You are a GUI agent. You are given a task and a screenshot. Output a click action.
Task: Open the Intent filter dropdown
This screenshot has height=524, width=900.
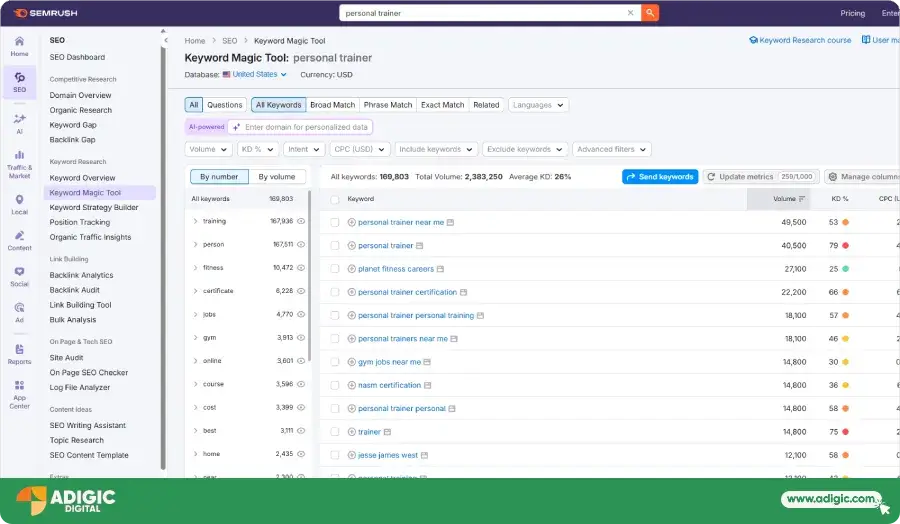pyautogui.click(x=304, y=149)
